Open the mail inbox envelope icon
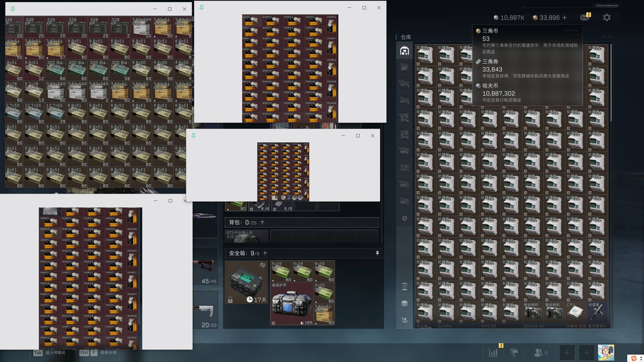This screenshot has width=644, height=362. coord(585,17)
